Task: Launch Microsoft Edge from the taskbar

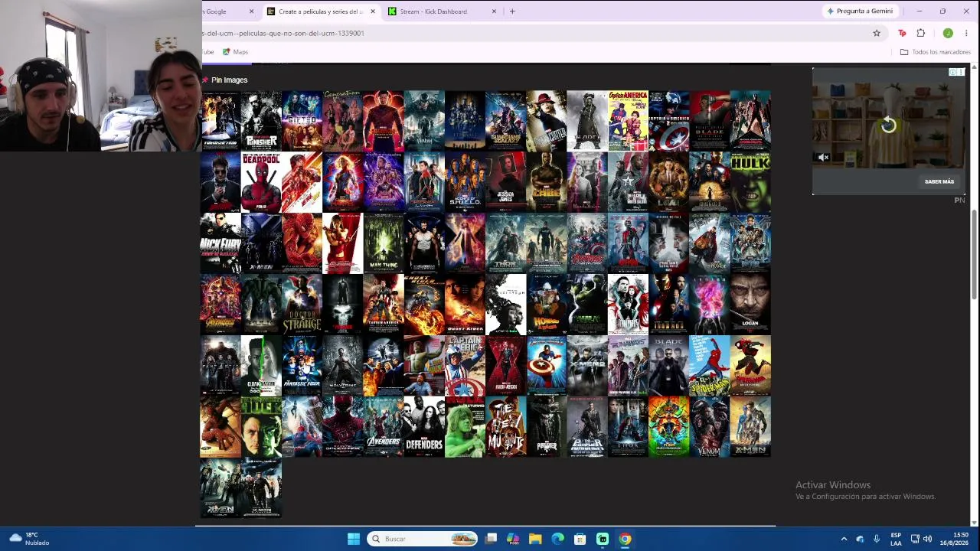Action: (558, 539)
